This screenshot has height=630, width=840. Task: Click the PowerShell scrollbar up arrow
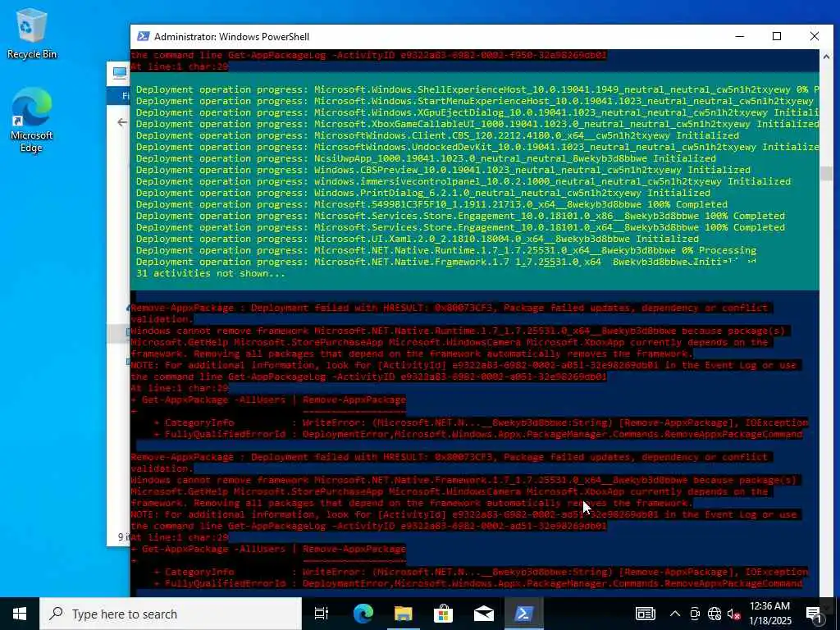pos(826,56)
